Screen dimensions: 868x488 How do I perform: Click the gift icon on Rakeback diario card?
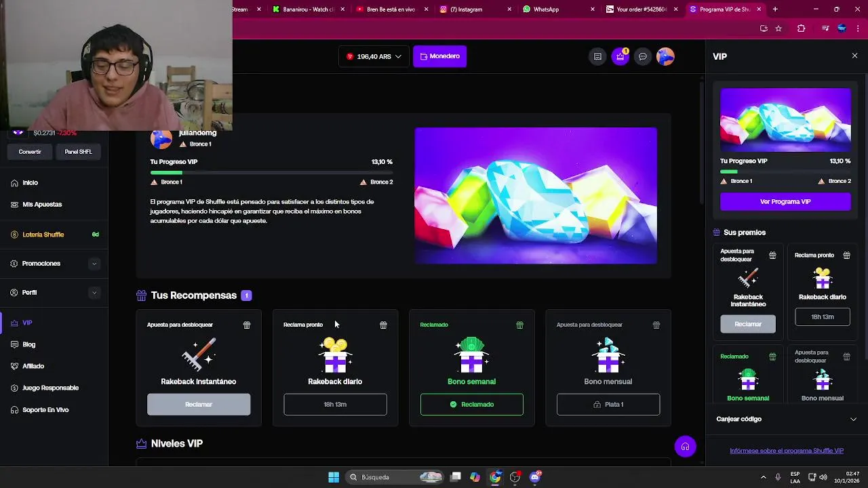pos(383,325)
